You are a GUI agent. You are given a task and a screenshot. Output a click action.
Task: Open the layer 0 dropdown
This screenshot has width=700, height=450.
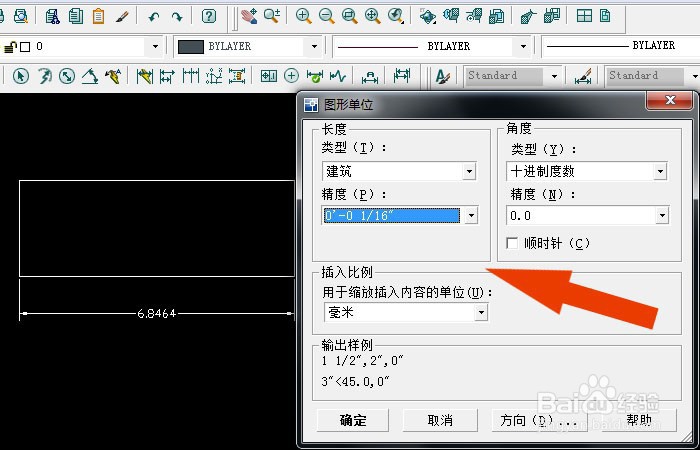[155, 46]
